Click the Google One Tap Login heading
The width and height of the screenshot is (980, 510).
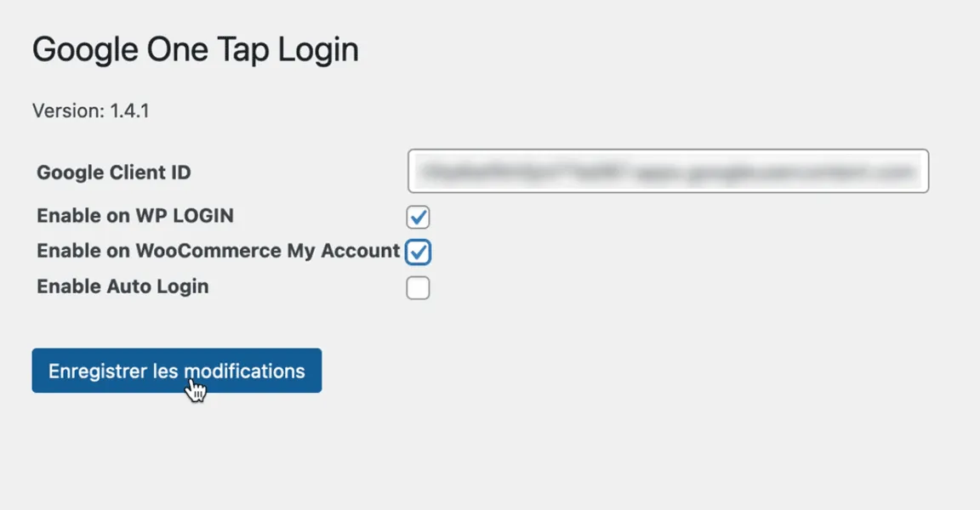click(195, 48)
